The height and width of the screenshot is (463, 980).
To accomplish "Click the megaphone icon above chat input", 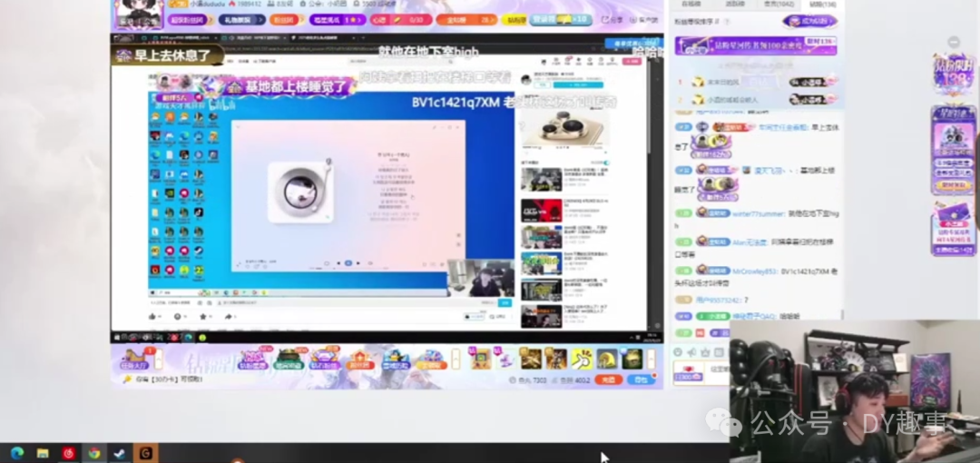I will [692, 351].
